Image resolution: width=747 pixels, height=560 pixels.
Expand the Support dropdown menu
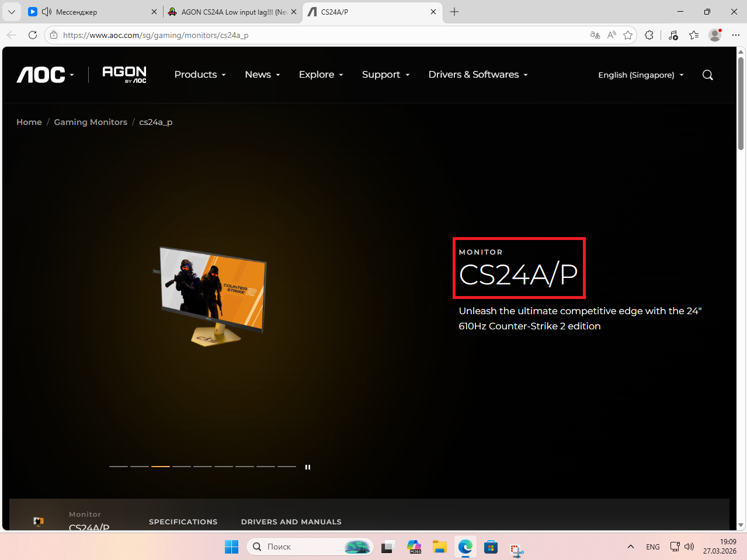(x=386, y=75)
